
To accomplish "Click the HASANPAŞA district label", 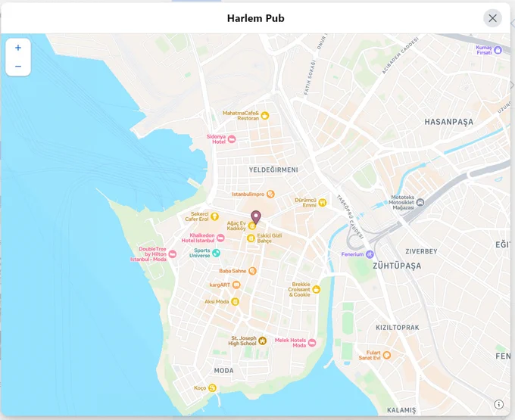I will tap(448, 122).
